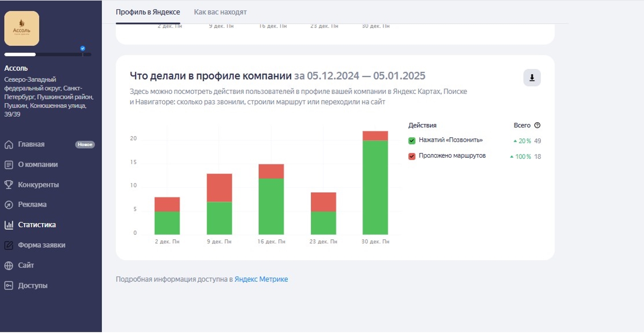Click the Доступы key icon
This screenshot has width=644, height=333.
tap(8, 286)
